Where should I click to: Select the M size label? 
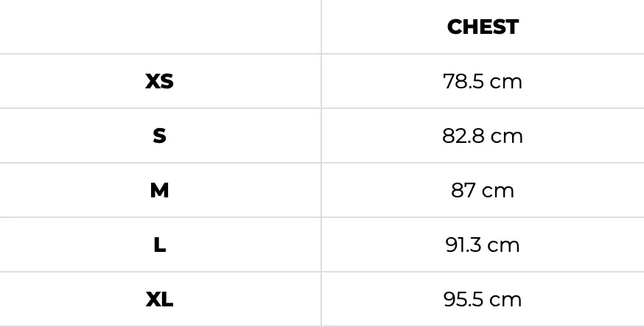pyautogui.click(x=160, y=191)
